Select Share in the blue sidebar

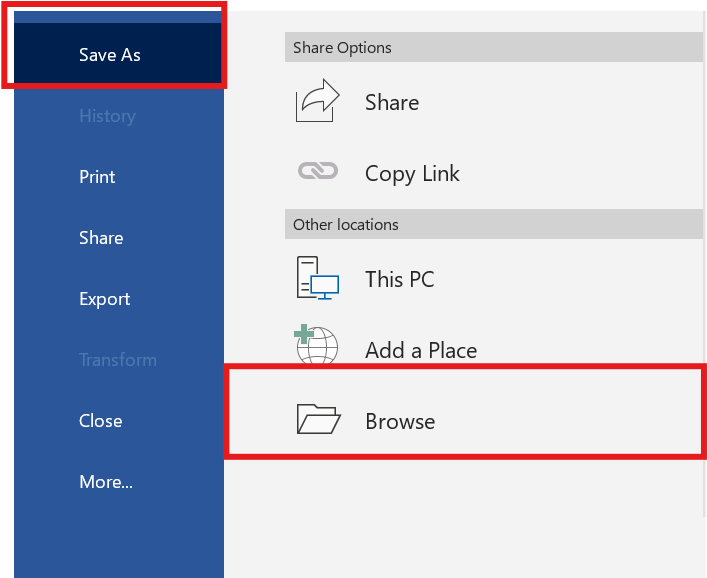101,238
